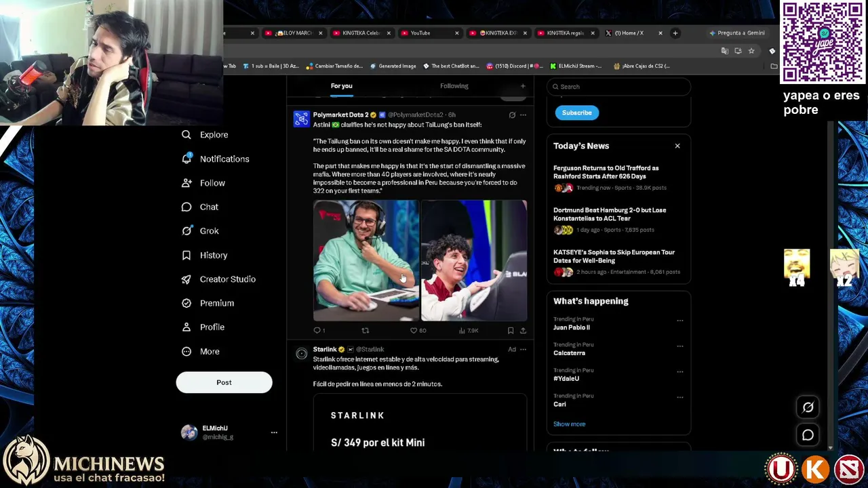Open the right photo in Polymarket post
The height and width of the screenshot is (488, 868).
pos(474,260)
